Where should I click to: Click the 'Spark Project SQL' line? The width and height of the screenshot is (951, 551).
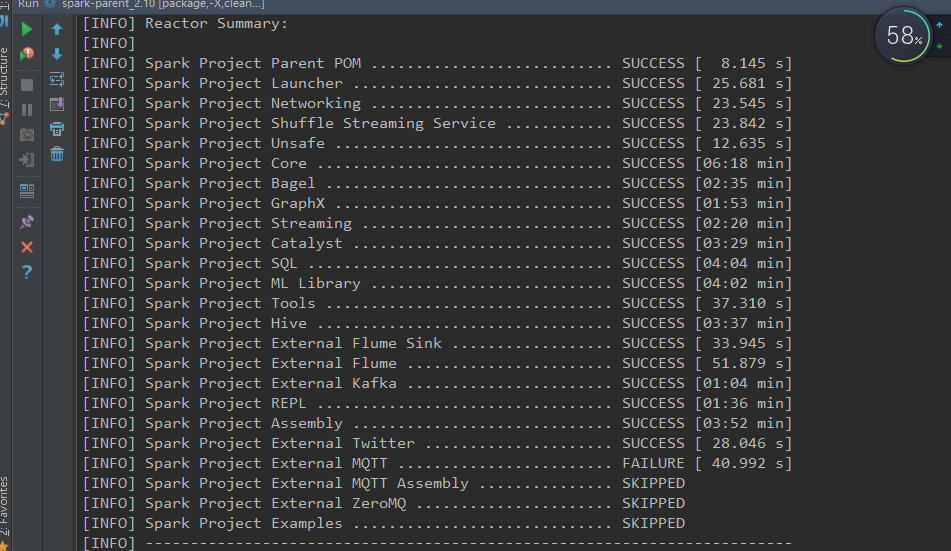coord(437,264)
